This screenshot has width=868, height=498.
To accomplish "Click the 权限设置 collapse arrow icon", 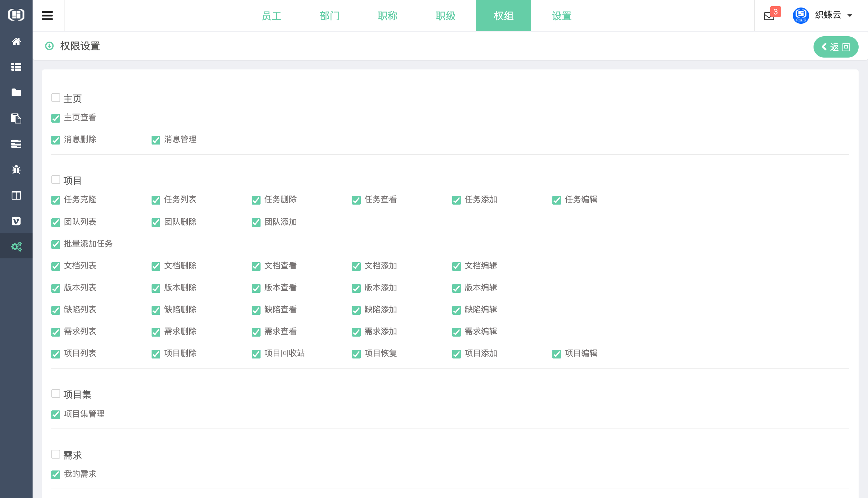I will [x=49, y=46].
